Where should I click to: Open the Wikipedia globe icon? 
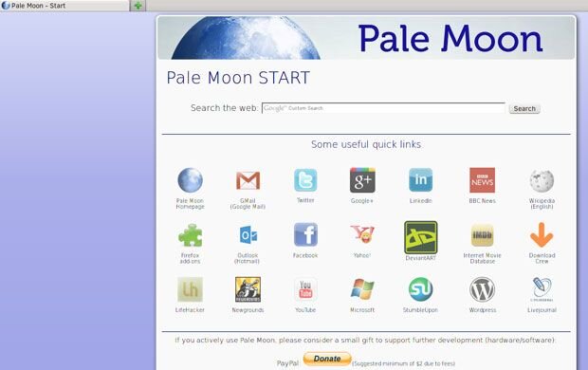coord(542,180)
